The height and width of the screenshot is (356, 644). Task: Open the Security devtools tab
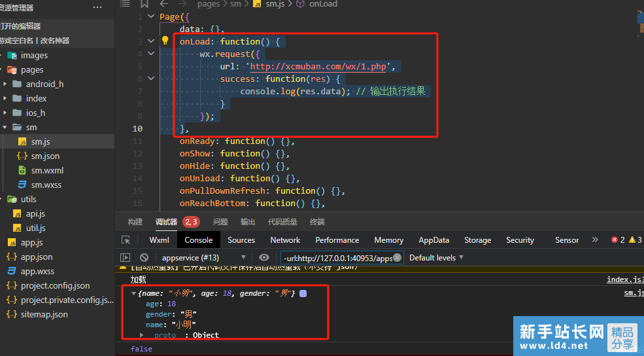[x=520, y=240]
